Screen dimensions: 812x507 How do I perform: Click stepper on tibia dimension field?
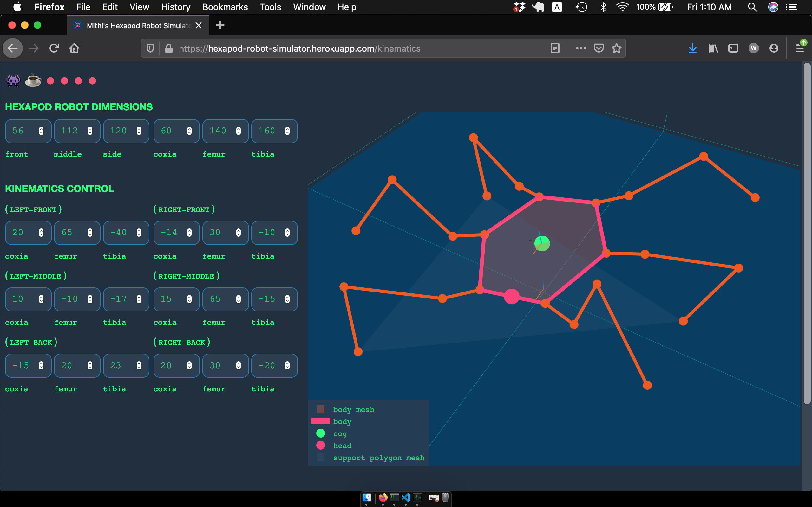(287, 131)
